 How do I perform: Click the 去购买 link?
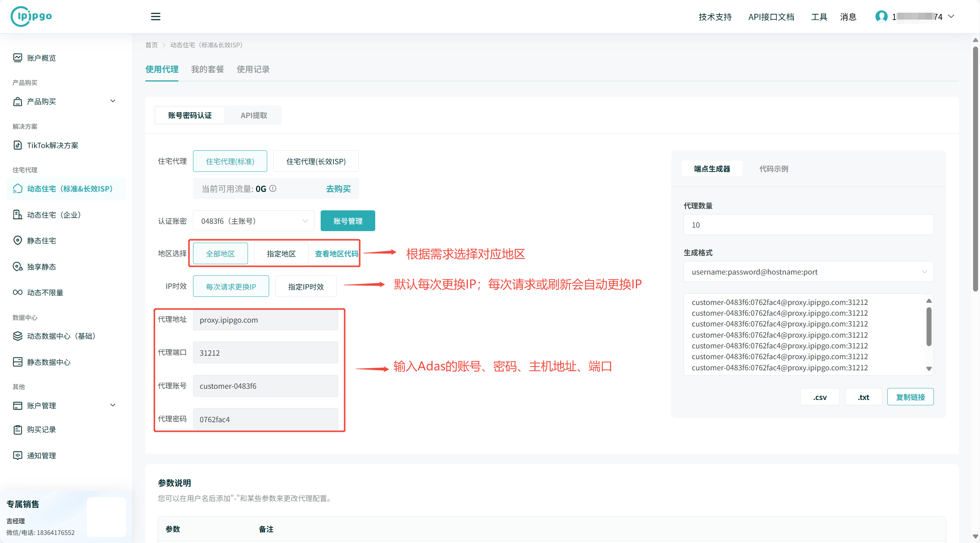[338, 188]
